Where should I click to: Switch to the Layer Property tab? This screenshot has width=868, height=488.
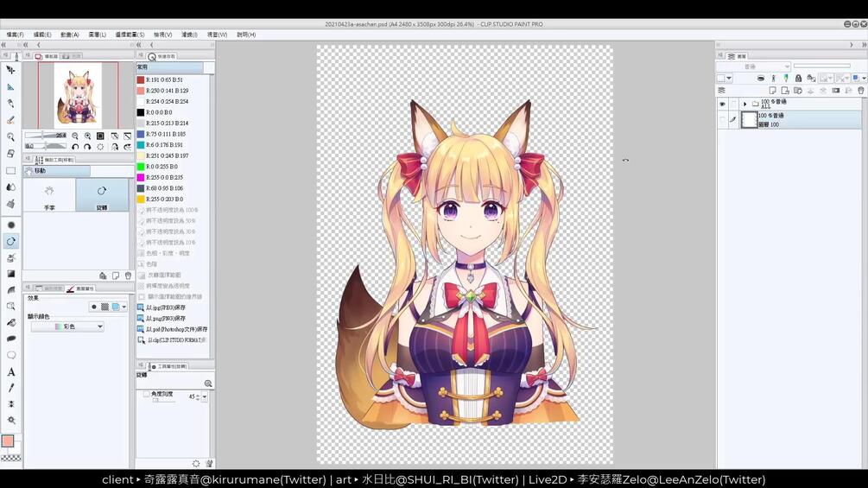[x=81, y=288]
